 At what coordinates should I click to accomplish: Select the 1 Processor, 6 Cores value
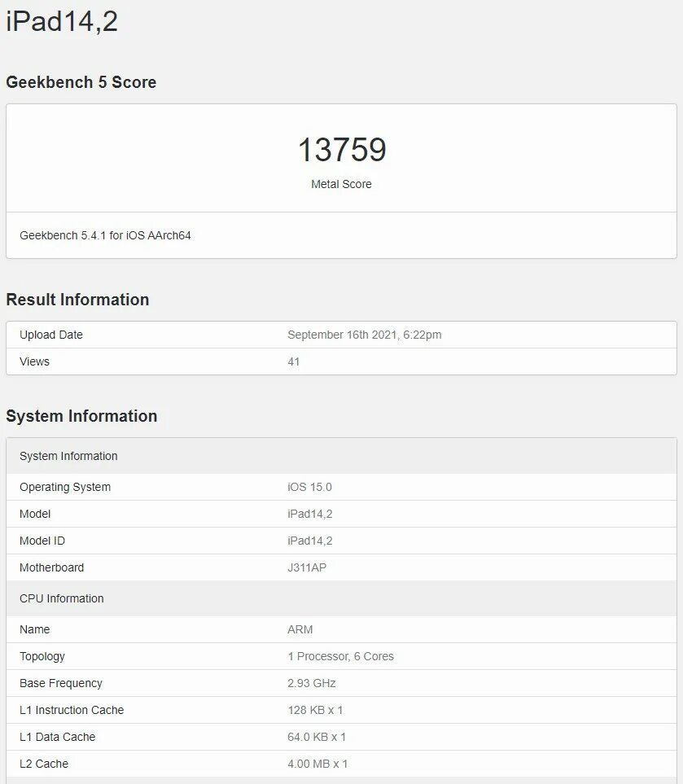coord(340,656)
